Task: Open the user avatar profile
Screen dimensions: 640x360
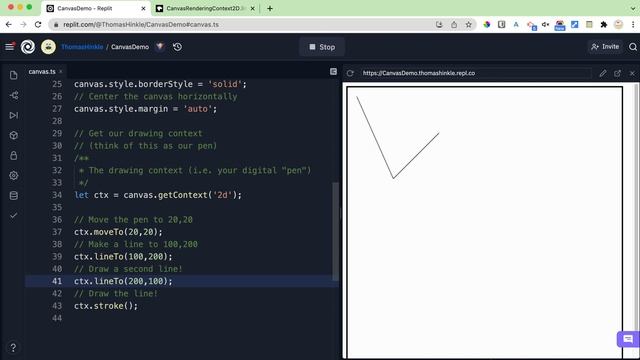Action: click(x=48, y=47)
